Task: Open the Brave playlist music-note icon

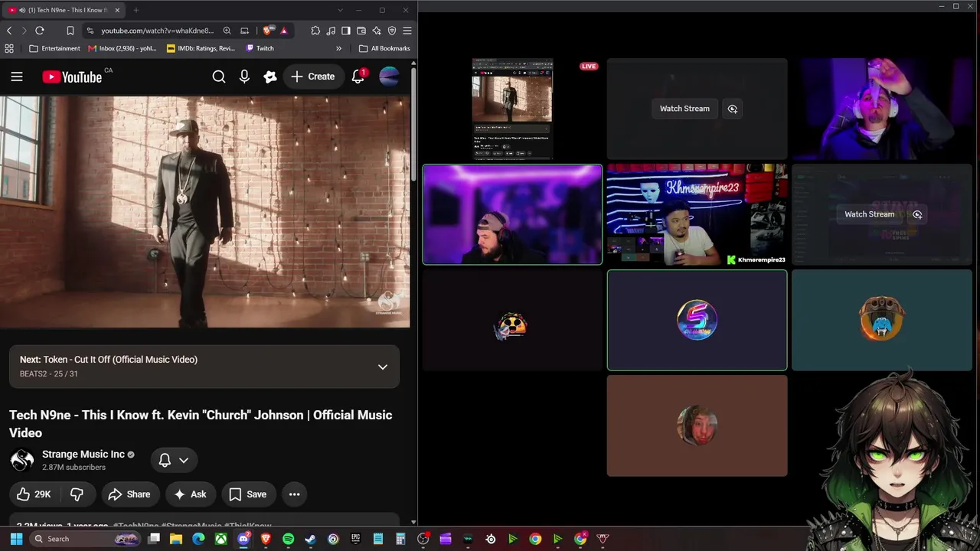Action: [x=331, y=31]
